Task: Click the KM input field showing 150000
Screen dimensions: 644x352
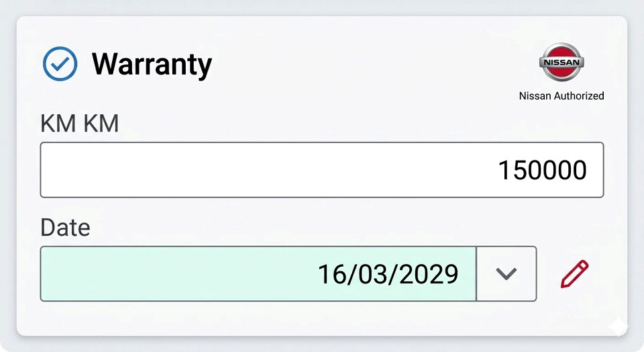Action: pos(322,170)
